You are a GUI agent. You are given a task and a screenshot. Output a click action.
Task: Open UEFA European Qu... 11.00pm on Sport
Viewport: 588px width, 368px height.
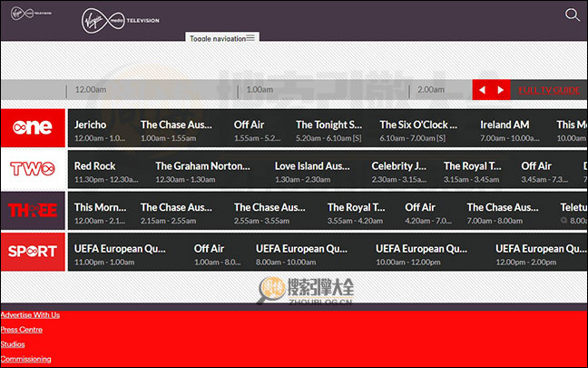[120, 254]
